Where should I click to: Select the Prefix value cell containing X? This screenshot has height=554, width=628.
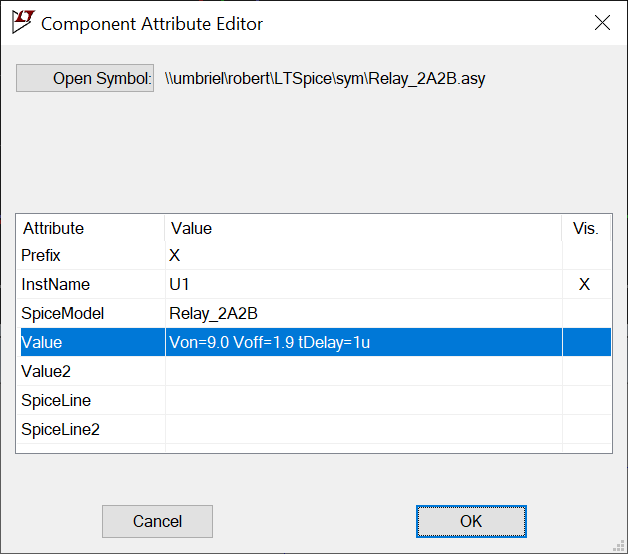point(362,256)
